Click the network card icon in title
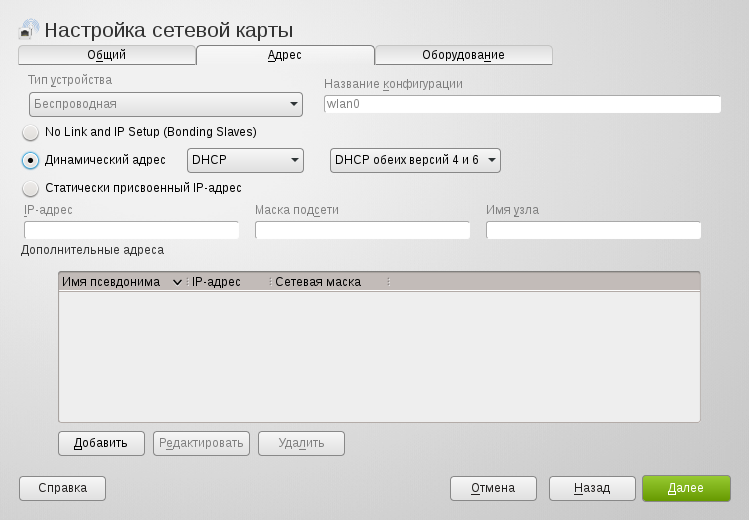 coord(29,31)
